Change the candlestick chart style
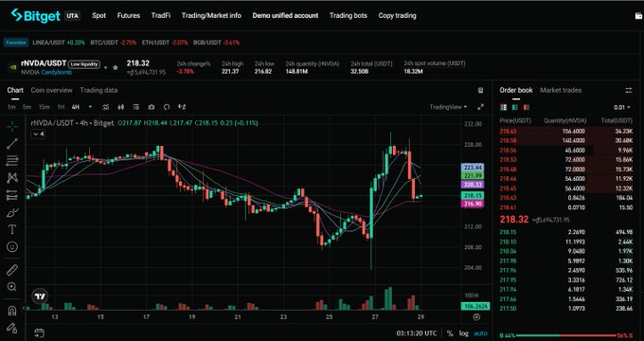The image size is (644, 341). coord(121,107)
